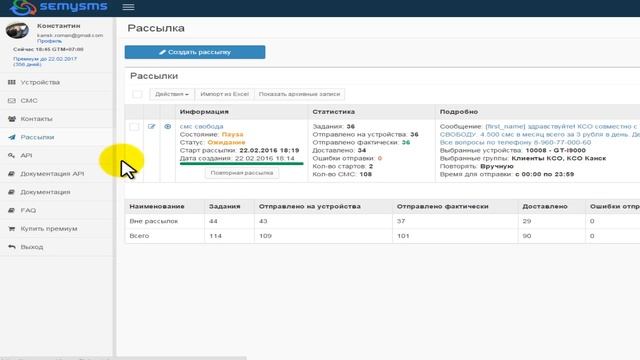Open the FAQ page

pos(28,210)
